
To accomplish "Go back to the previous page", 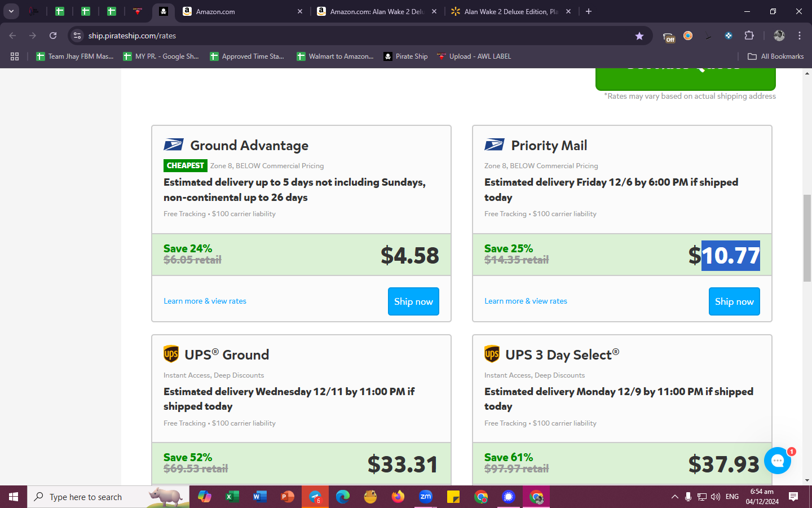I will [12, 36].
